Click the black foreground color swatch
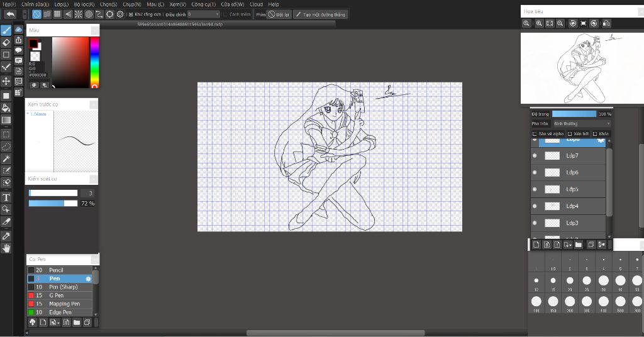The image size is (644, 337). pos(33,43)
